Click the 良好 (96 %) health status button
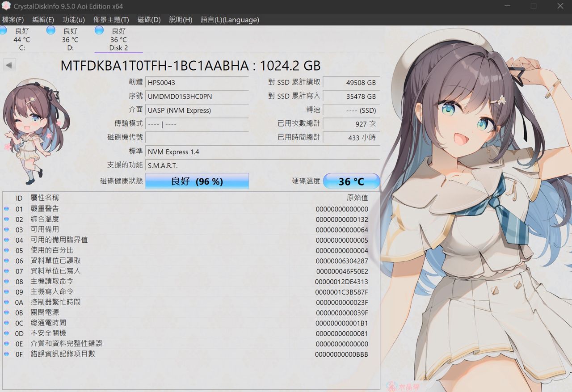The height and width of the screenshot is (392, 572). [197, 181]
